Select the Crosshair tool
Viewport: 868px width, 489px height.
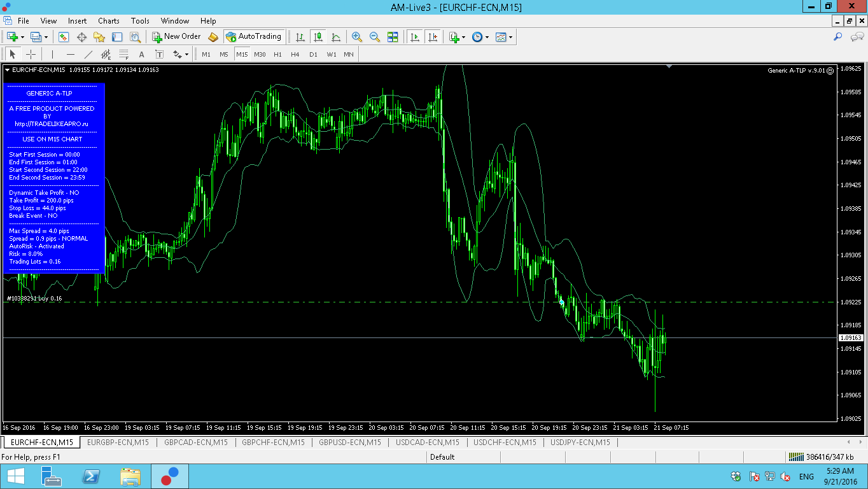(30, 54)
